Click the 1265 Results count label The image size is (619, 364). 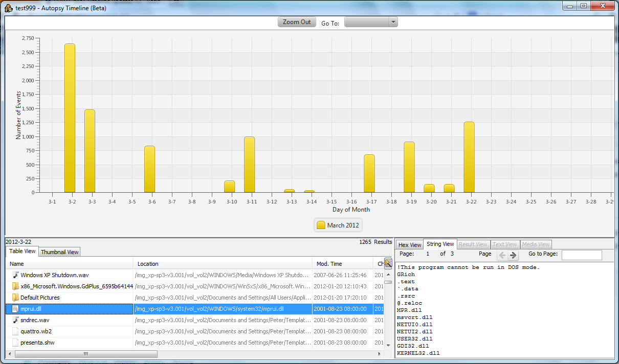375,242
